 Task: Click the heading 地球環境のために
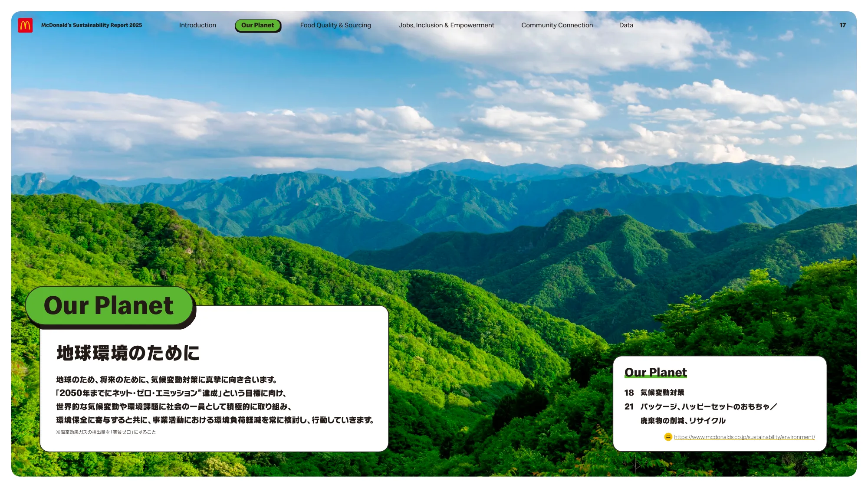[x=128, y=353]
